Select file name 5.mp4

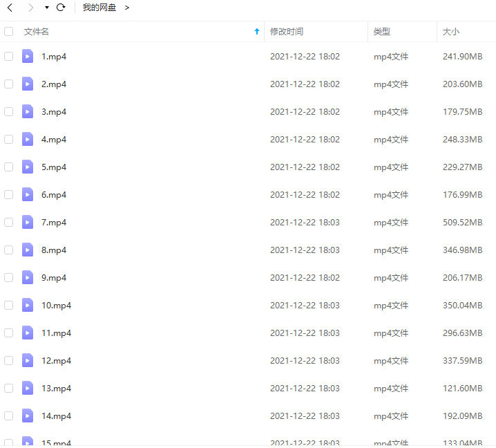coord(54,167)
